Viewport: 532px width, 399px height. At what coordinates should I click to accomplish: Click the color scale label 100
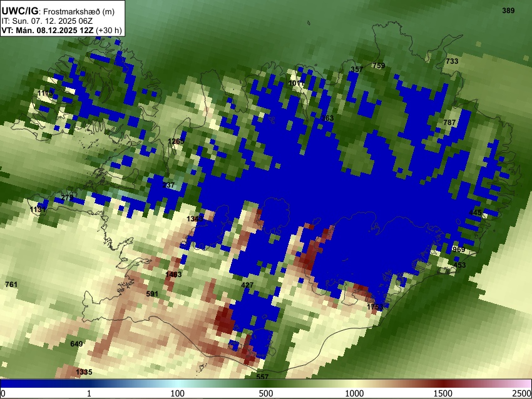[x=178, y=393]
